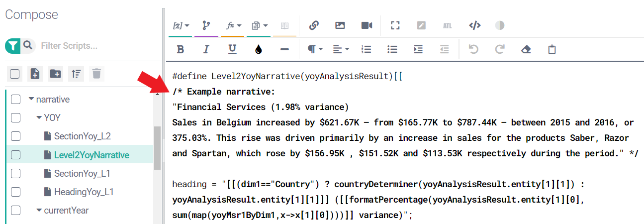This screenshot has width=644, height=224.
Task: Check the narrative folder checkbox
Action: coord(16,99)
